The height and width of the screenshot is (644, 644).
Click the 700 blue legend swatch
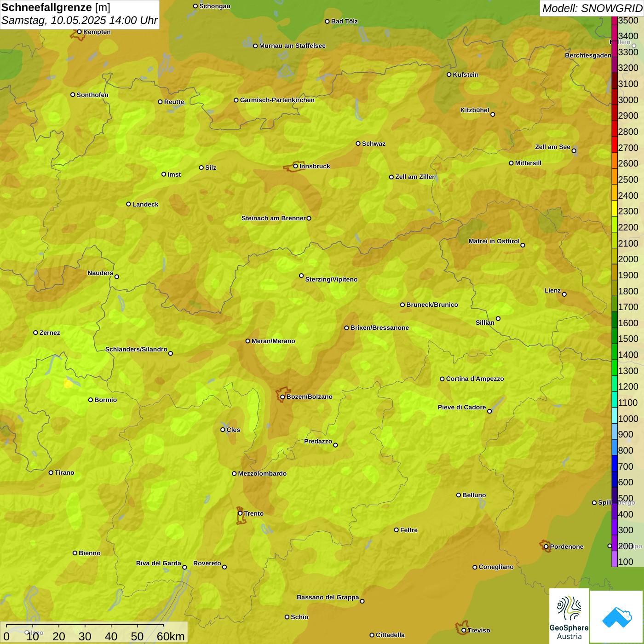point(614,463)
